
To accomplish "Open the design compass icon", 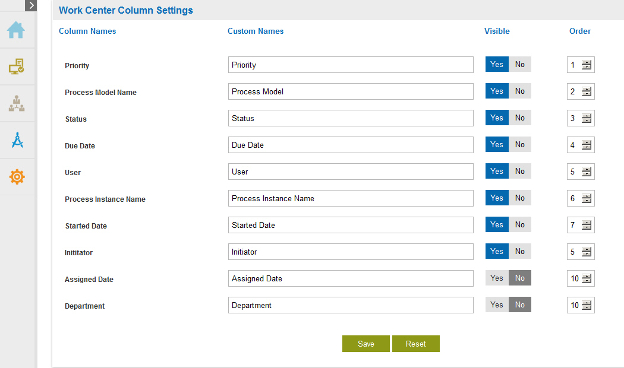I will pyautogui.click(x=17, y=140).
